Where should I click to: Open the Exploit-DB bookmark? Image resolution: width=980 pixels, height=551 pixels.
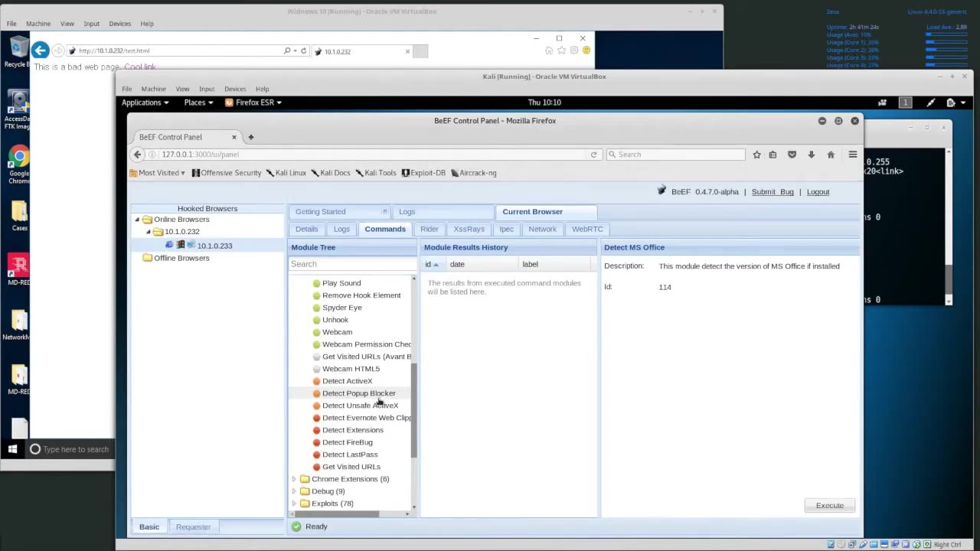(x=423, y=173)
